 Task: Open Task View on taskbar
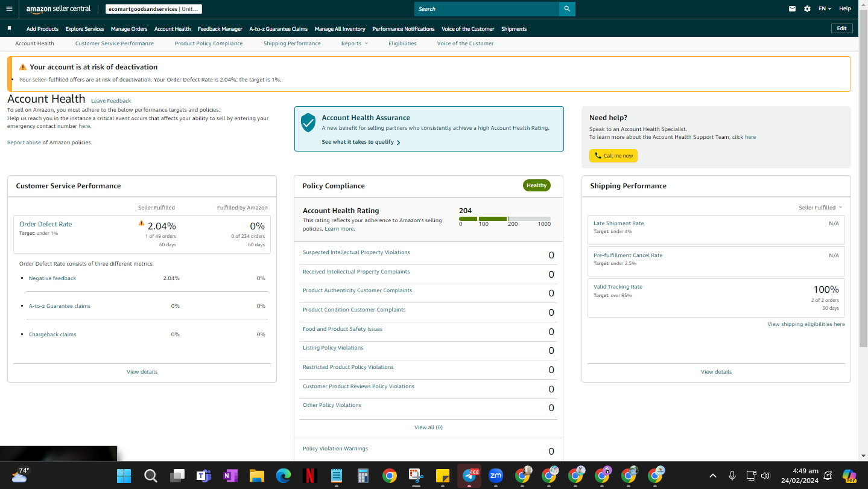[x=177, y=476]
